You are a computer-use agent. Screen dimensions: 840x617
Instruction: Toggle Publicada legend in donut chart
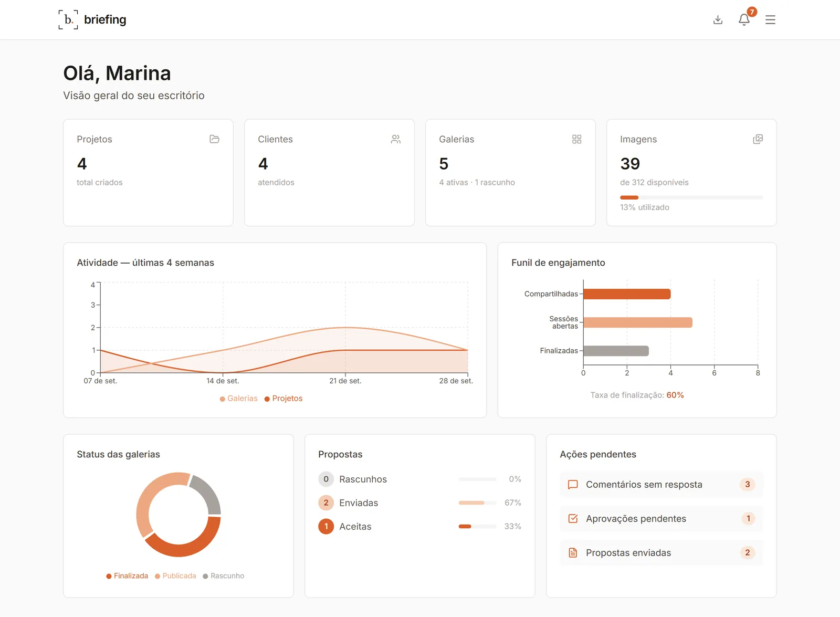click(x=175, y=576)
